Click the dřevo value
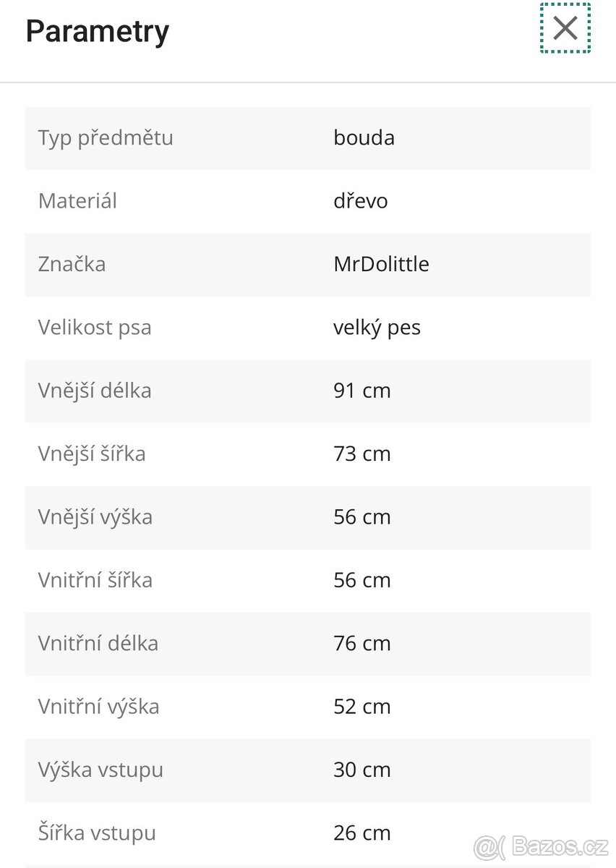This screenshot has width=616, height=868. pyautogui.click(x=360, y=200)
